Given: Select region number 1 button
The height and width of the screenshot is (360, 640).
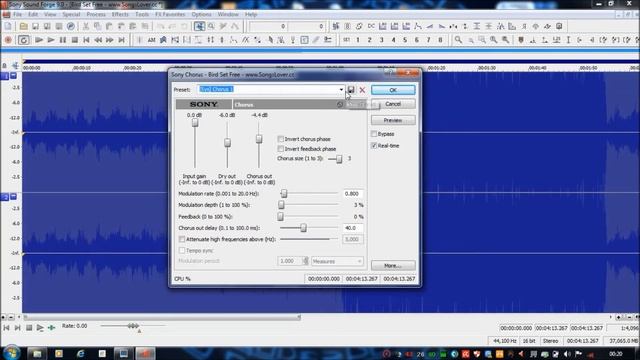Looking at the screenshot, I should 358,40.
